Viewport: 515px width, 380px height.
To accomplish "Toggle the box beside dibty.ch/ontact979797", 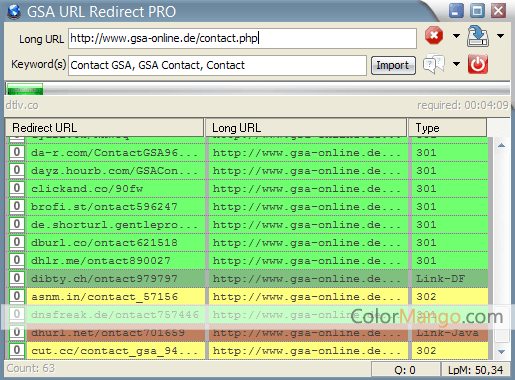I will tap(17, 278).
